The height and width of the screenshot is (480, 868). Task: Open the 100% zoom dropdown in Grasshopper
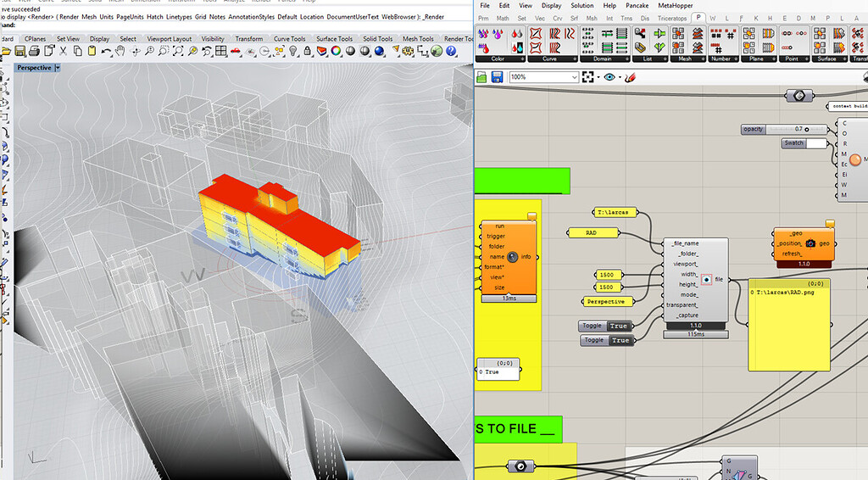tap(574, 77)
